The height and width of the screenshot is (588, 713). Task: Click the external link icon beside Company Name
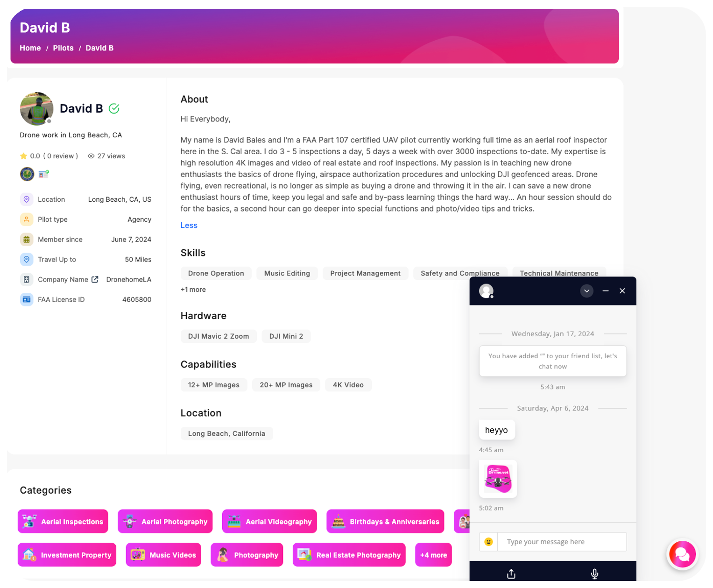pos(95,279)
